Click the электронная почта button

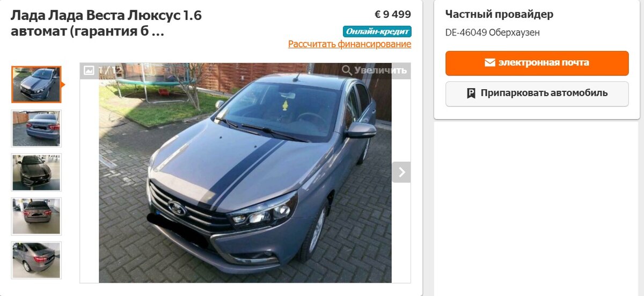point(537,63)
